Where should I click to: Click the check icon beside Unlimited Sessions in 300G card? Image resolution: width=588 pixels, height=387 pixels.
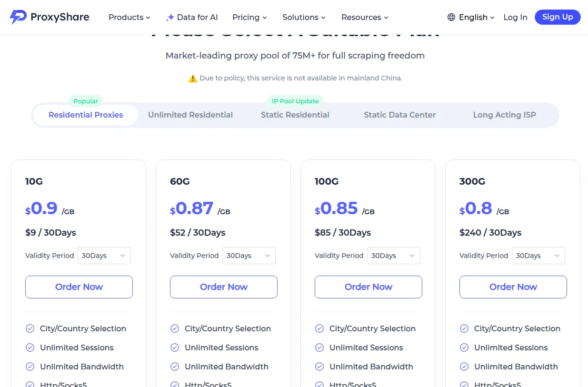pos(464,347)
